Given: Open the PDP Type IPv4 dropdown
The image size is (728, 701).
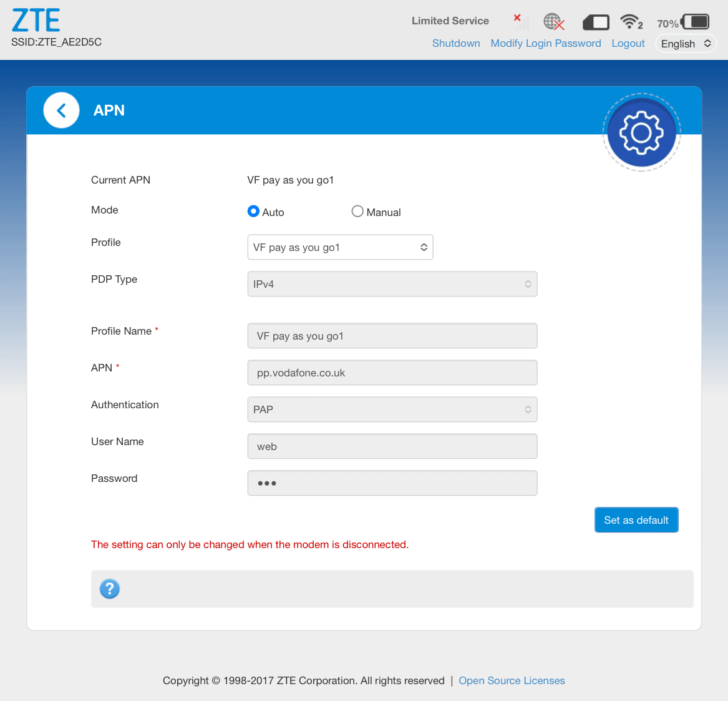Looking at the screenshot, I should (x=392, y=284).
